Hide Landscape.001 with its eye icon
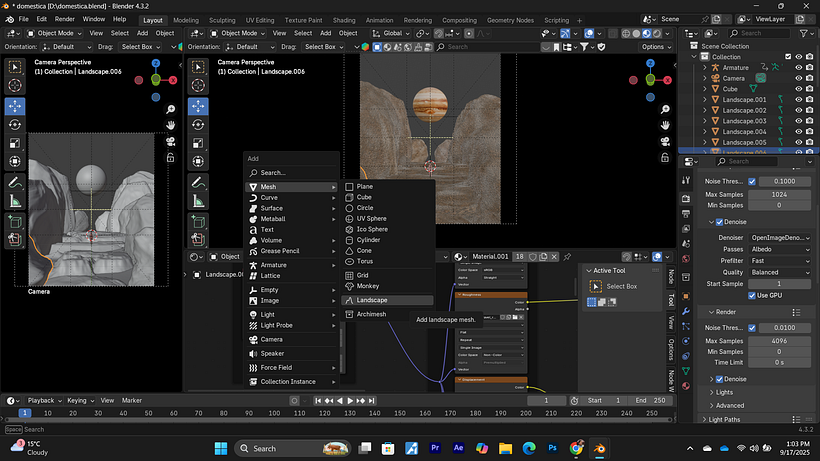The height and width of the screenshot is (461, 820). (x=798, y=100)
